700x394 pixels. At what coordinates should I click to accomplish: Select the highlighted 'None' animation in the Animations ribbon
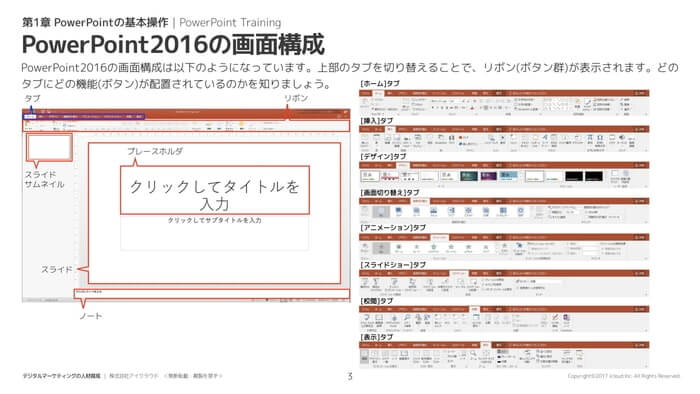(x=381, y=248)
